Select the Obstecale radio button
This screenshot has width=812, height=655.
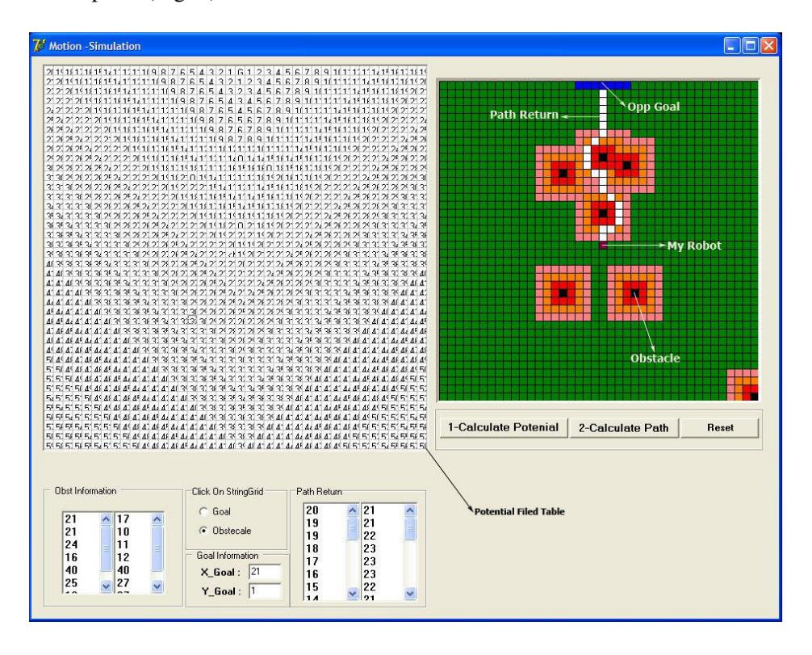click(x=203, y=531)
